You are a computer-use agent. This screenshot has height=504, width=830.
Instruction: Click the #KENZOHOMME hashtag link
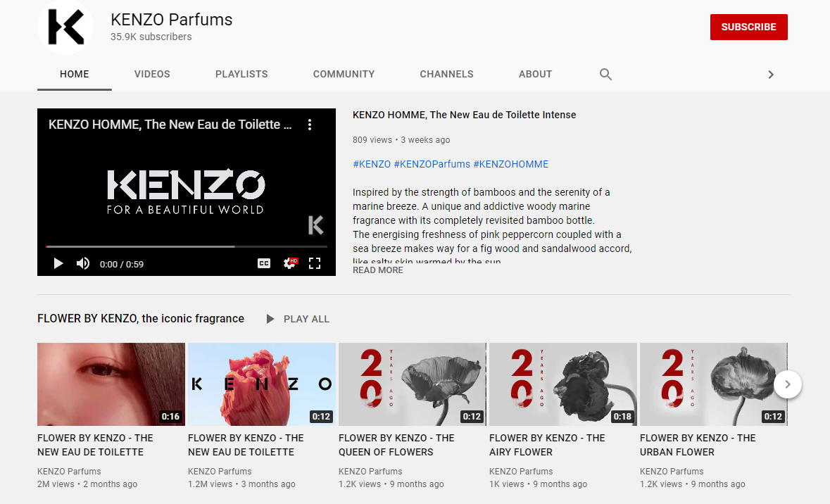pyautogui.click(x=510, y=163)
